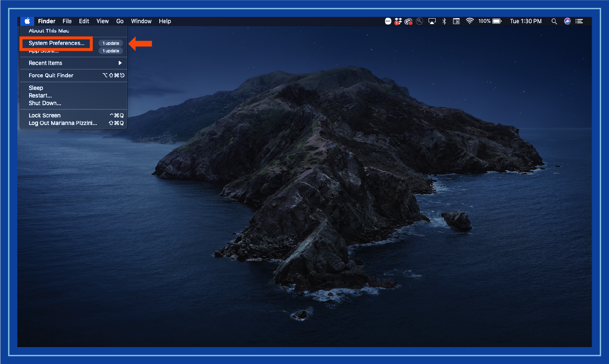Select Force Quit Finder
The height and width of the screenshot is (364, 609).
point(51,75)
